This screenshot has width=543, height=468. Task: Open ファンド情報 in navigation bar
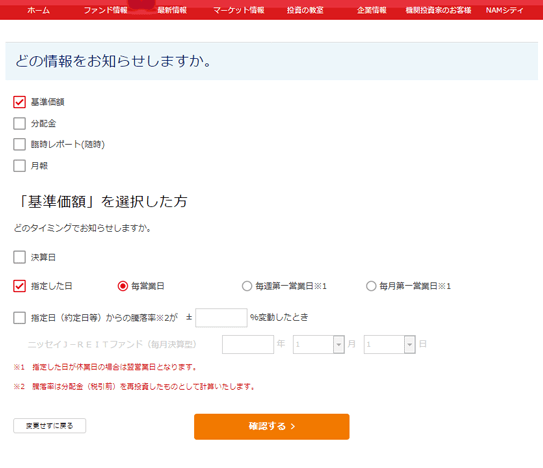106,10
